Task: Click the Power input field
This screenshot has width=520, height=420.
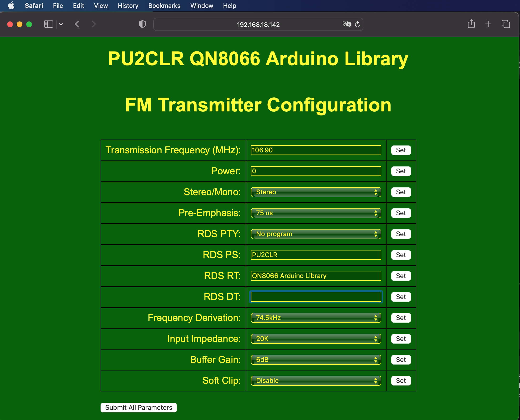Action: (316, 171)
